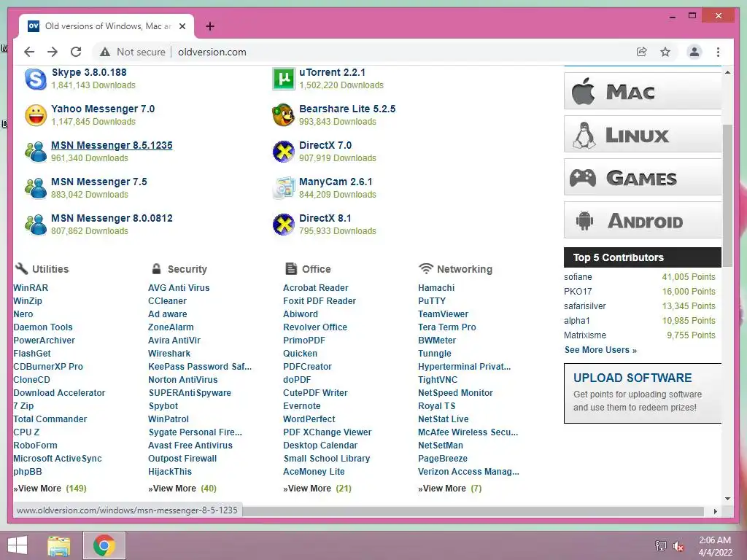Open a new tab with plus button
Viewport: 747px width, 560px height.
click(x=210, y=26)
